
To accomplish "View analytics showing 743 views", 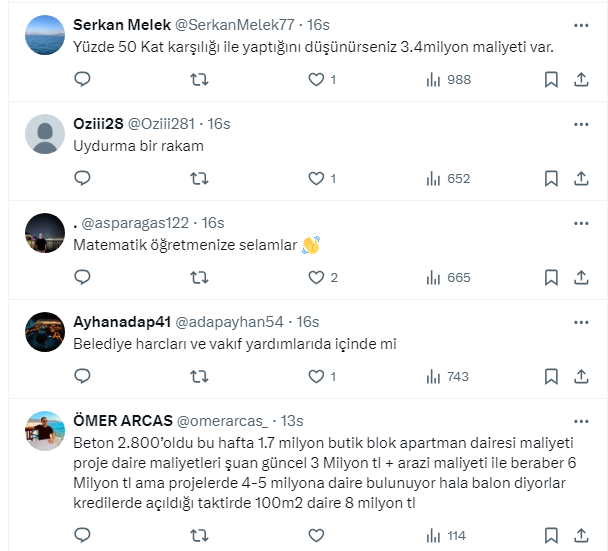I will pyautogui.click(x=448, y=376).
